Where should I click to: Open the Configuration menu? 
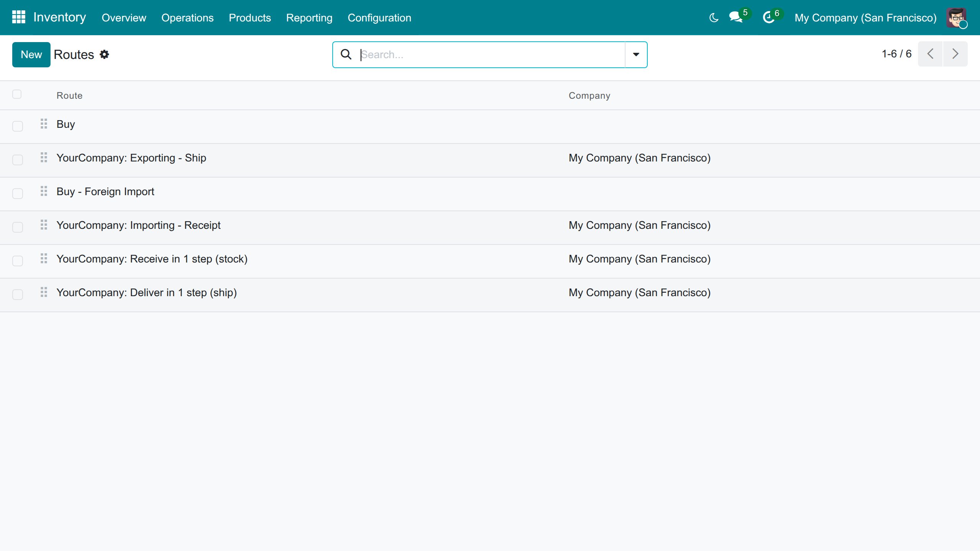(x=379, y=18)
